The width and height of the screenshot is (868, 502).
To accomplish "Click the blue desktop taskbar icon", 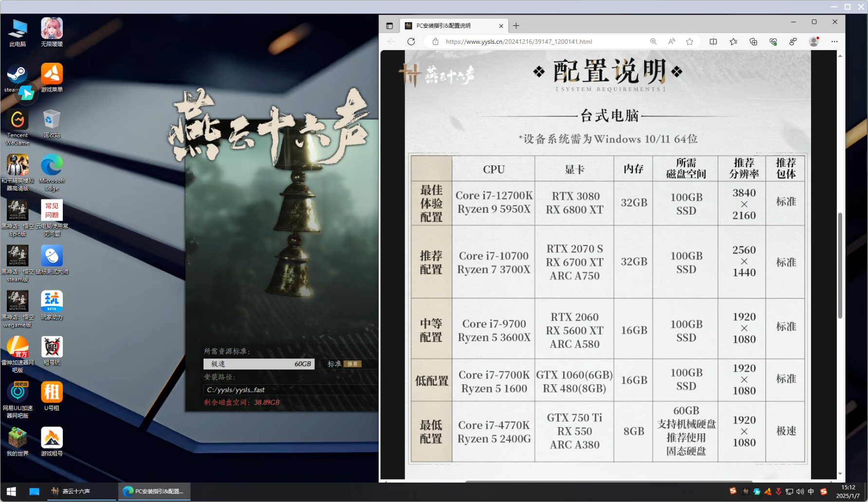I will coord(34,491).
